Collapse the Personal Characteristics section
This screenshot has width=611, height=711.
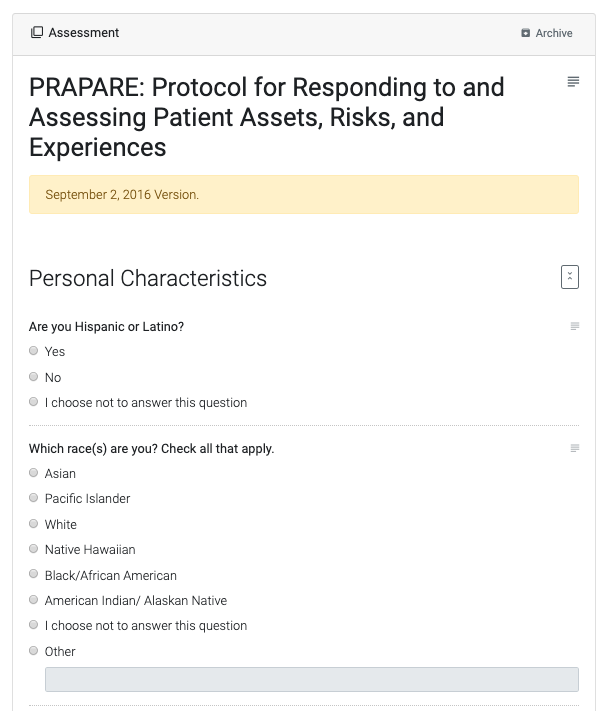coord(570,277)
